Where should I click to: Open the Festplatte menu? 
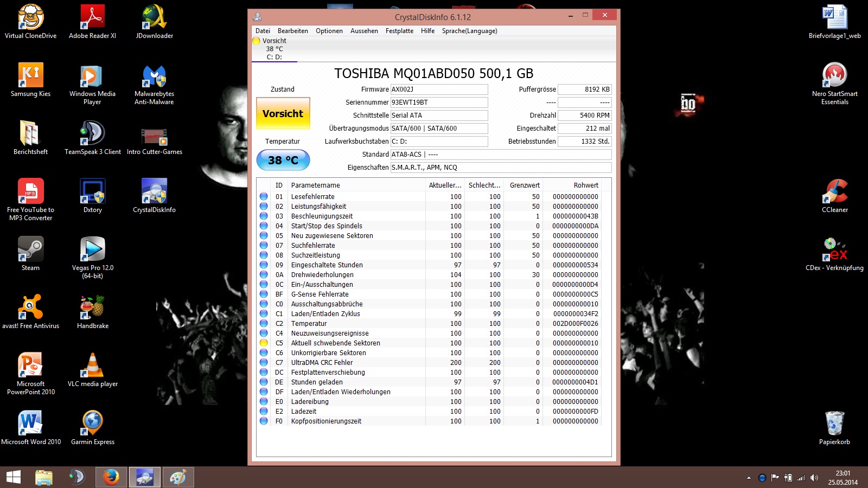pos(399,31)
